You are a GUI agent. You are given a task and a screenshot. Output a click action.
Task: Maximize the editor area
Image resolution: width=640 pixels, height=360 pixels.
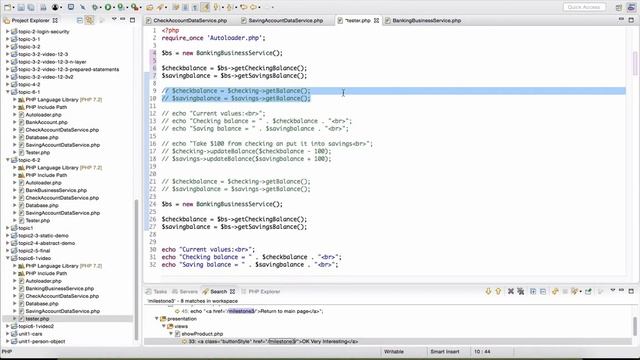pos(631,20)
